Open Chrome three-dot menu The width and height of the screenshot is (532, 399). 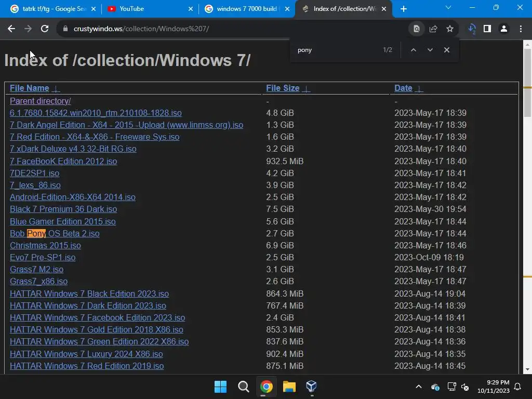(x=521, y=29)
